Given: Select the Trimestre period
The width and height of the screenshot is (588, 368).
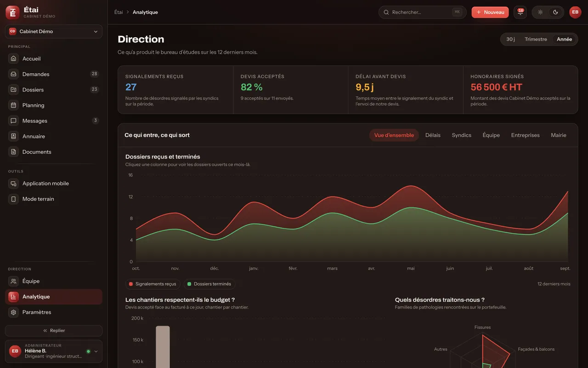Looking at the screenshot, I should [536, 40].
